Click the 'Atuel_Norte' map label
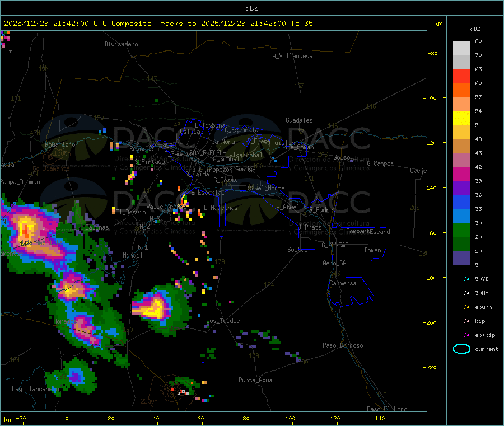Image resolution: width=504 pixels, height=426 pixels. point(266,188)
